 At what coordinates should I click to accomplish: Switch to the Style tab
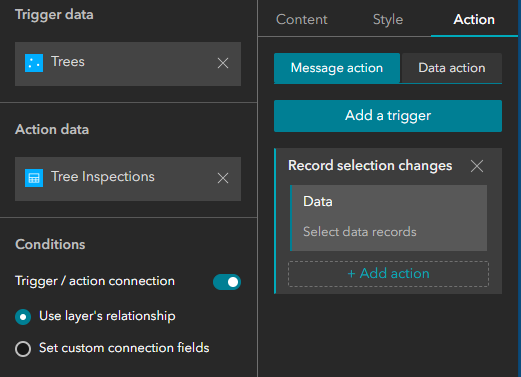(388, 19)
